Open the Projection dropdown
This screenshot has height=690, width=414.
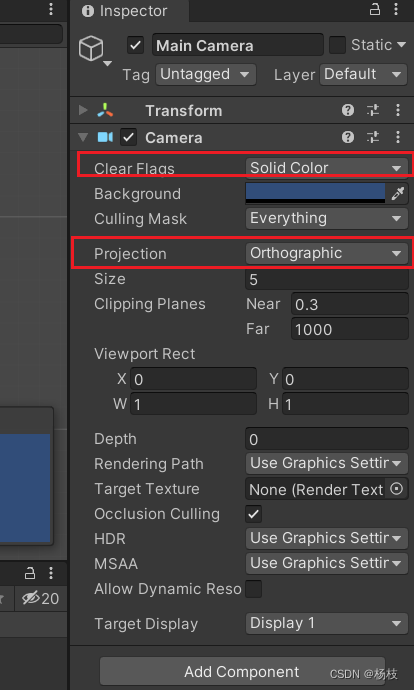point(326,253)
